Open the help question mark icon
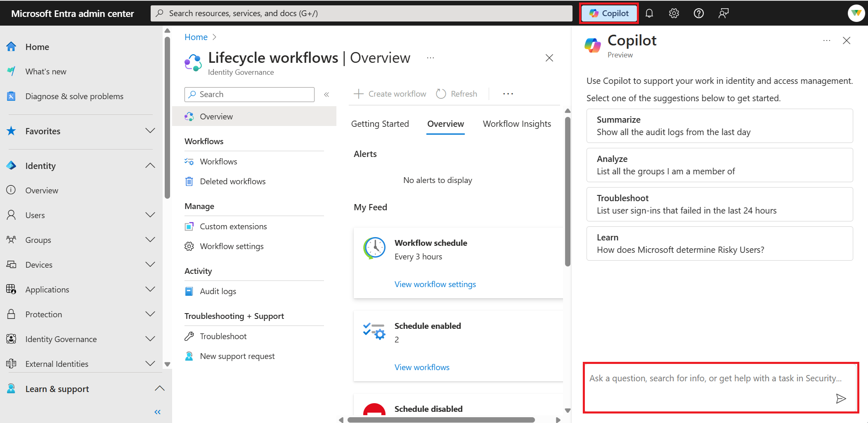 699,13
